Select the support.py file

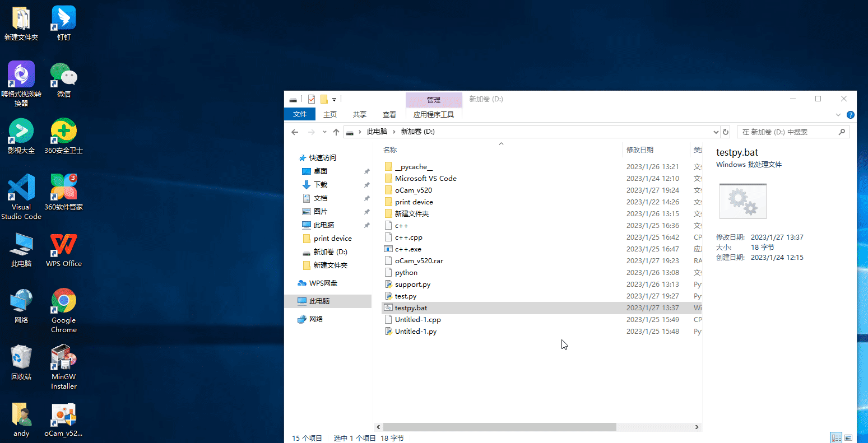click(412, 285)
